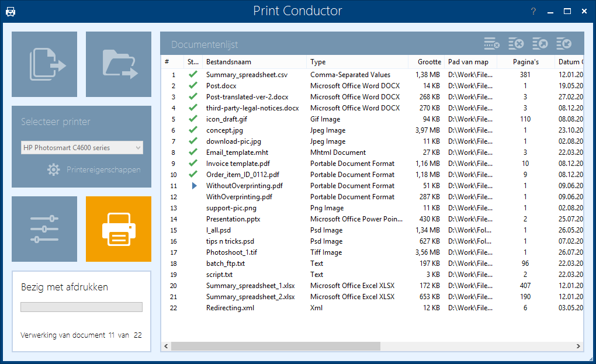Screen dimensions: 596x364
Task: Click the import list icon
Action: pos(563,44)
